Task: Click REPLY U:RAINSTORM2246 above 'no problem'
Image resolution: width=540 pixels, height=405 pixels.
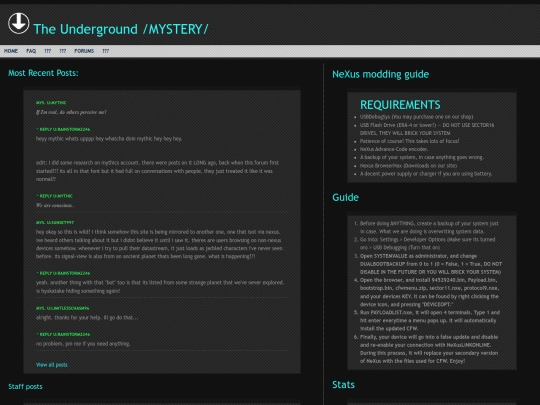Action: click(x=63, y=334)
